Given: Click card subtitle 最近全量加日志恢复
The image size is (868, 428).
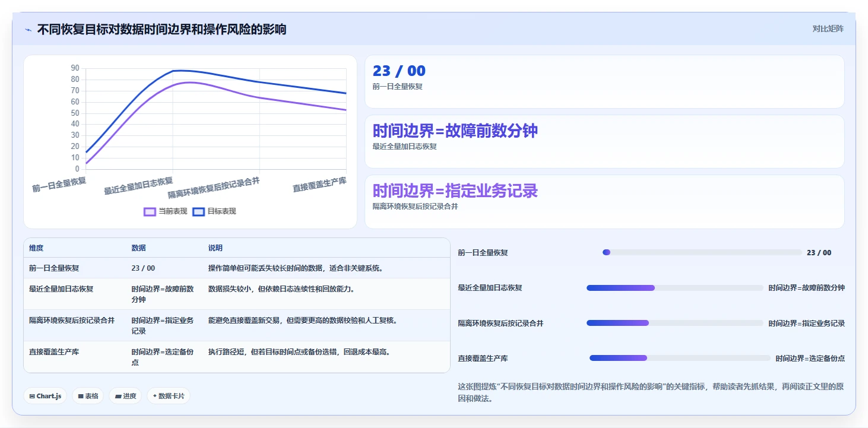Looking at the screenshot, I should pos(404,147).
